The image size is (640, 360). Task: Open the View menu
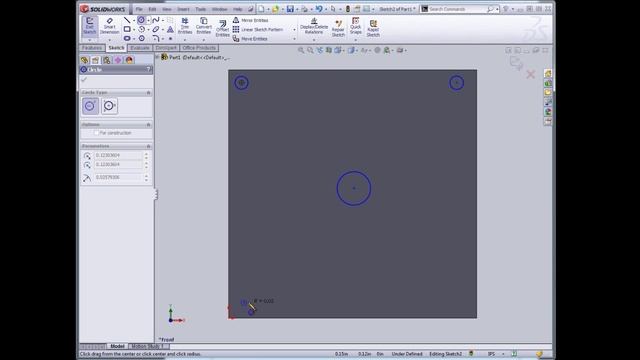(x=167, y=9)
